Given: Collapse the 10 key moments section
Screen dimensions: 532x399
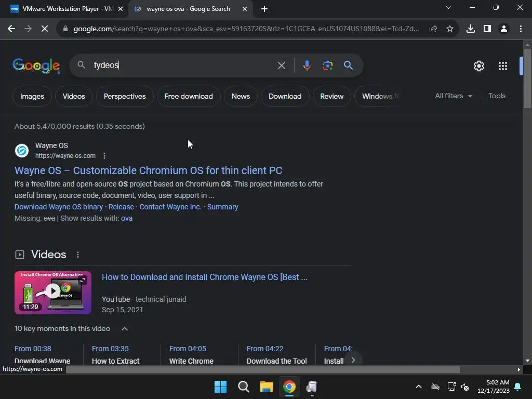Looking at the screenshot, I should 125,329.
